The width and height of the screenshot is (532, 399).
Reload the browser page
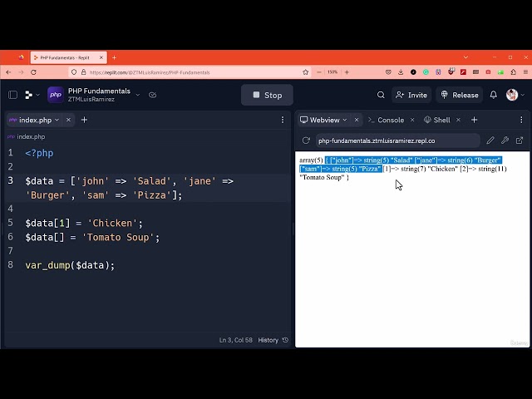33,72
